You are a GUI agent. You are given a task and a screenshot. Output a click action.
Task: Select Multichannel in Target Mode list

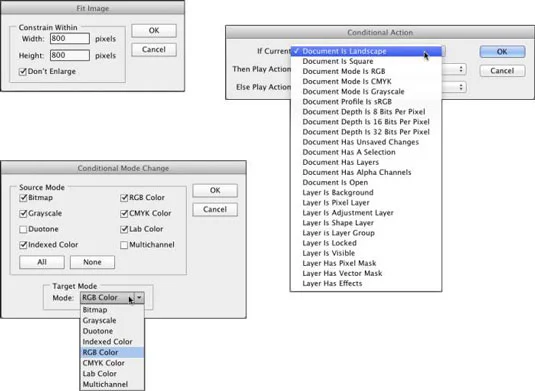click(x=112, y=384)
